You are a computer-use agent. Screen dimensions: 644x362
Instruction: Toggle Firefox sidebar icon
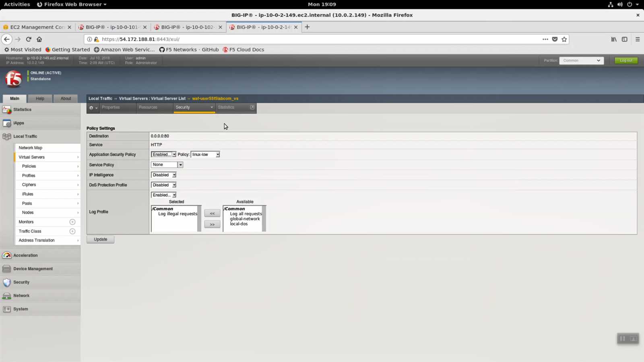(625, 39)
